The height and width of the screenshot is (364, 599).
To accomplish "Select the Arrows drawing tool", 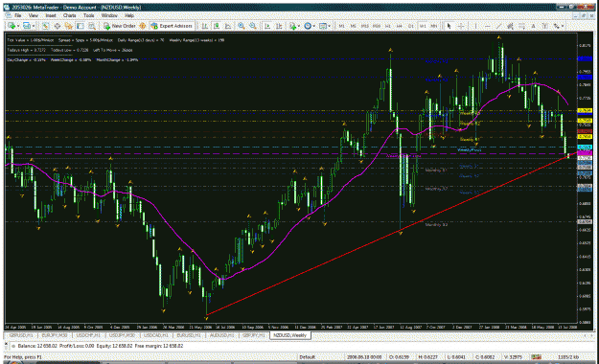I will [556, 26].
